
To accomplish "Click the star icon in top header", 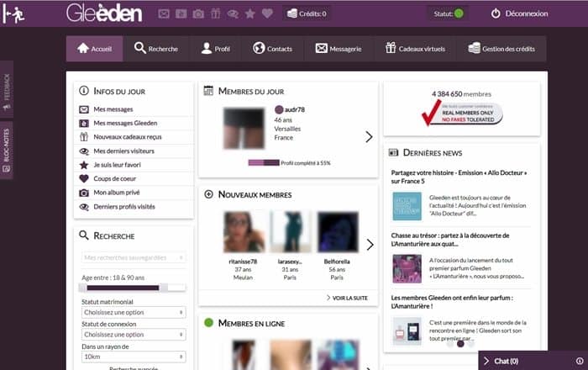I will (249, 14).
